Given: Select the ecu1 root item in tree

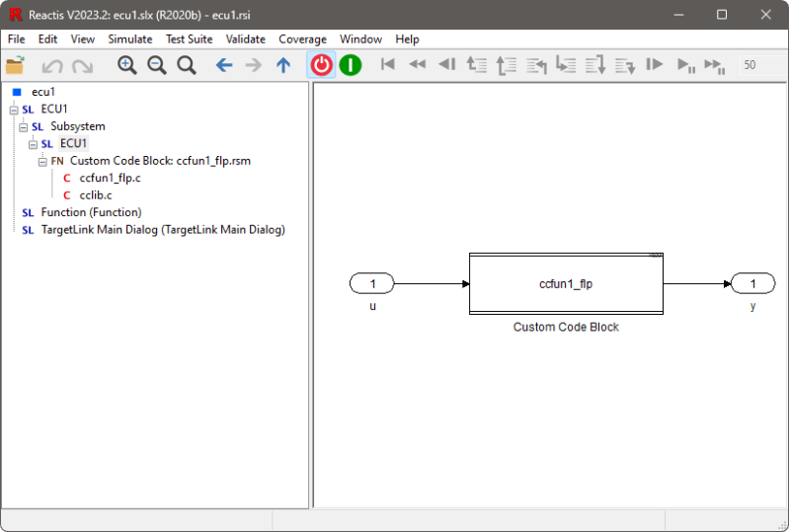Looking at the screenshot, I should tap(43, 92).
